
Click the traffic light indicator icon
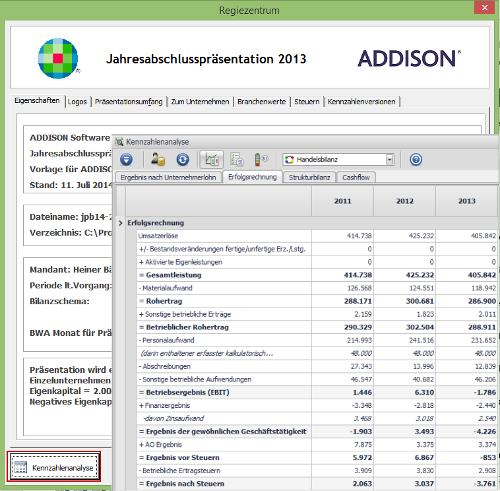pyautogui.click(x=261, y=159)
